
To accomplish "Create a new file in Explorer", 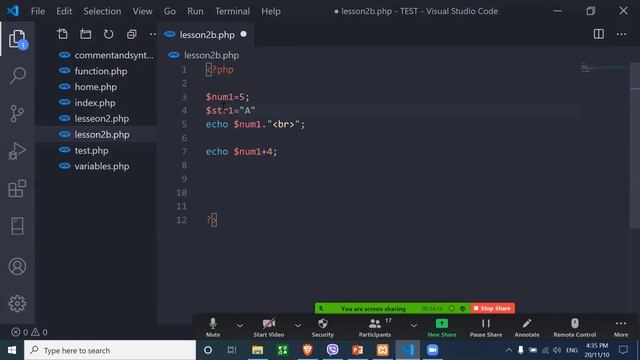I will (x=62, y=34).
